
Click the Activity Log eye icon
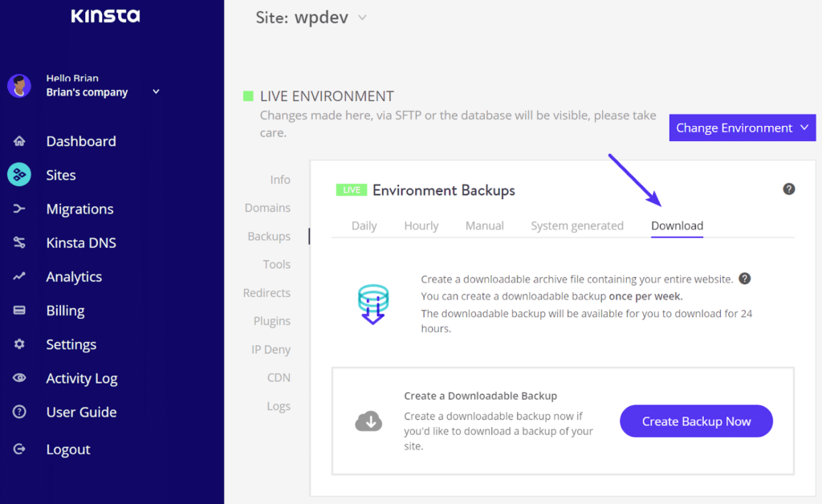pos(19,378)
